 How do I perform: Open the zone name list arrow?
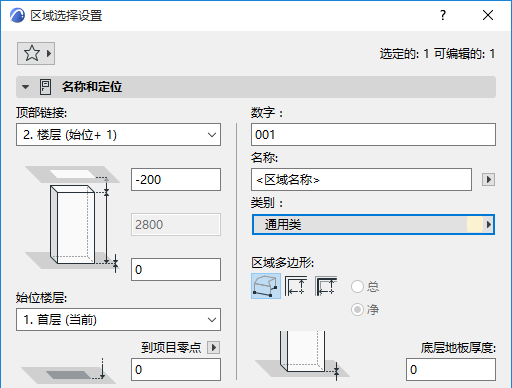488,180
